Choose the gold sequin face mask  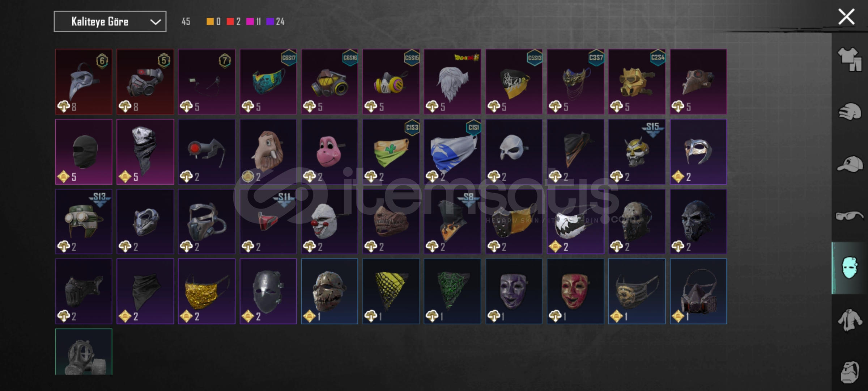click(207, 291)
